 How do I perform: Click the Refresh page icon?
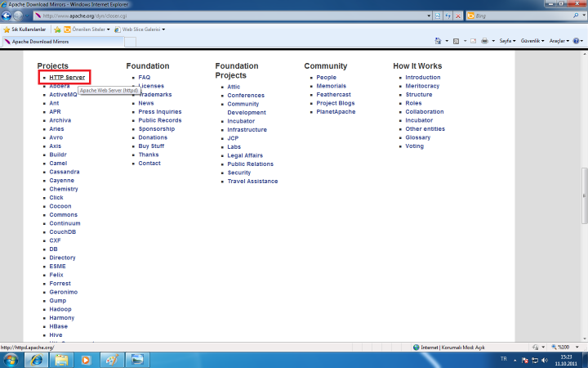tap(449, 16)
